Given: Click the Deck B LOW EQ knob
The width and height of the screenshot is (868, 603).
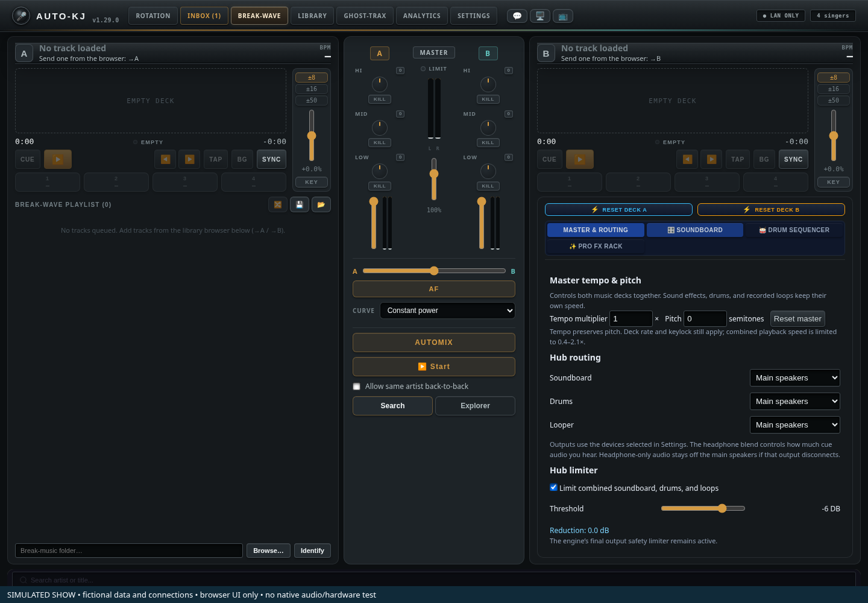Looking at the screenshot, I should point(488,171).
